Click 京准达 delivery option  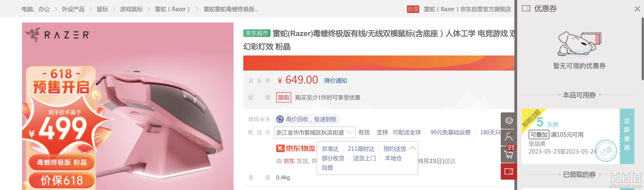pos(330,149)
